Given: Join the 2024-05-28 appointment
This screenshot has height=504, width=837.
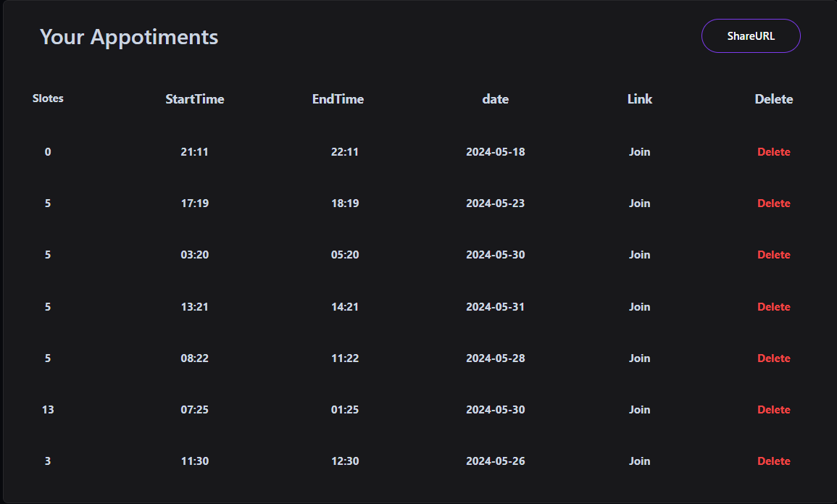Looking at the screenshot, I should [639, 358].
